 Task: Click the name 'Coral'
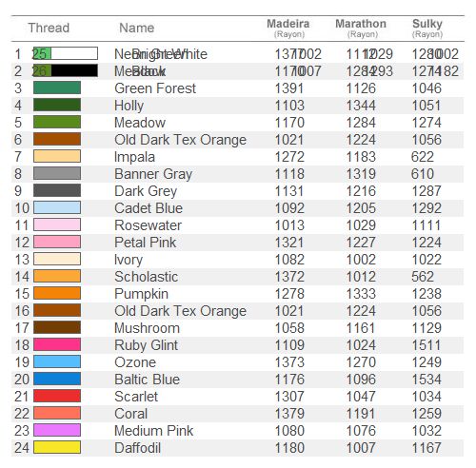tap(131, 414)
